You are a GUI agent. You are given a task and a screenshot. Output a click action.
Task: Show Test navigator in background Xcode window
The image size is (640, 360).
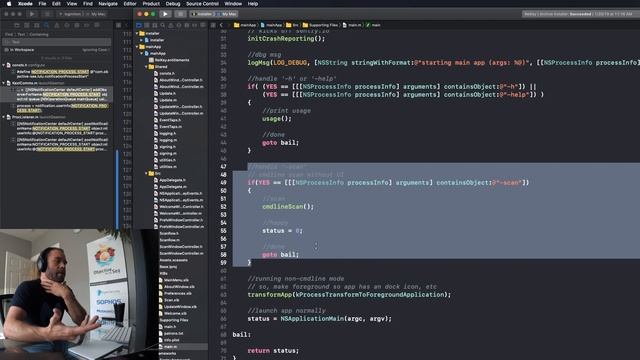[67, 25]
